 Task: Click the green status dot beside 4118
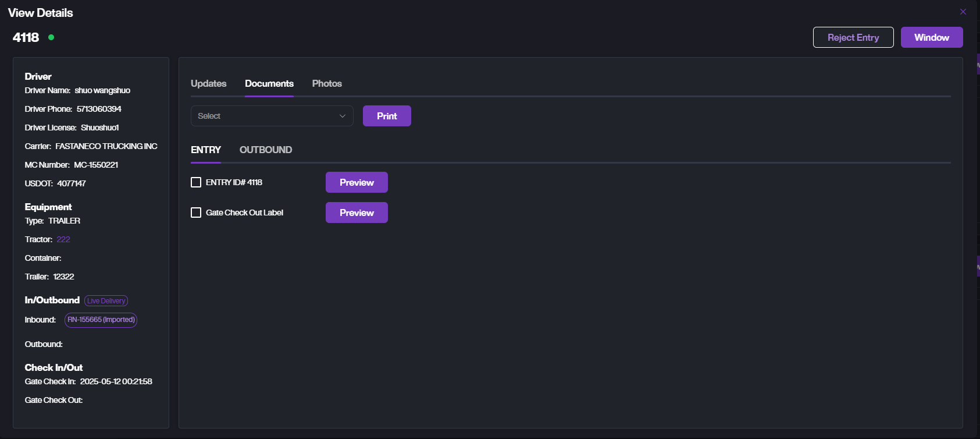tap(51, 37)
